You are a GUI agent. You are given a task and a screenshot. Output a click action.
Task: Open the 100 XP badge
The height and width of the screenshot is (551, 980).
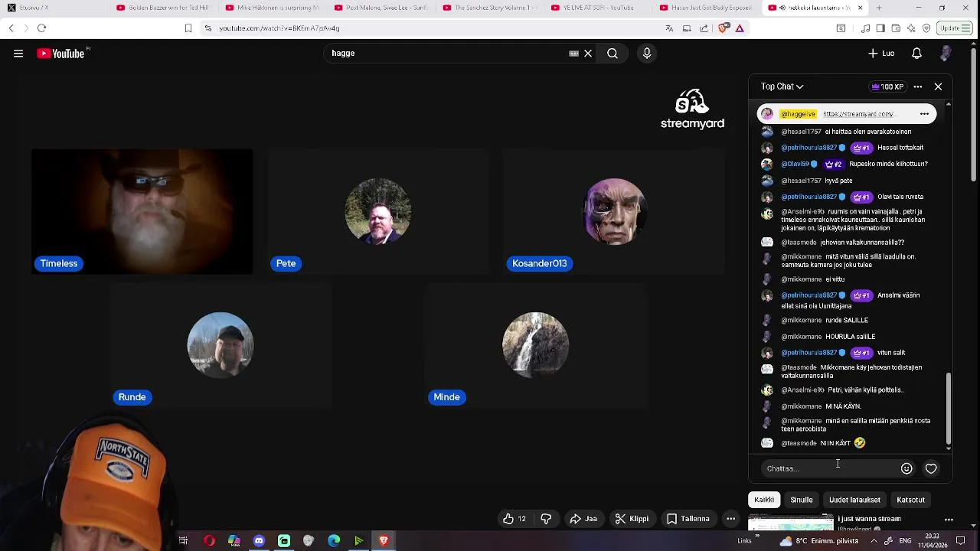pos(888,86)
